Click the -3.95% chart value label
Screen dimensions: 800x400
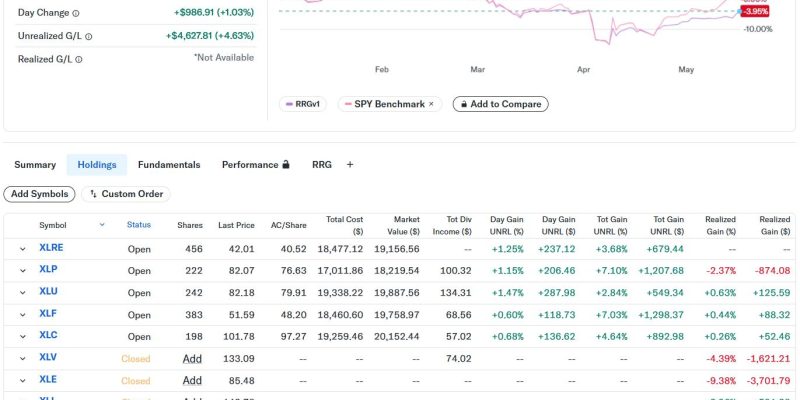pos(755,11)
